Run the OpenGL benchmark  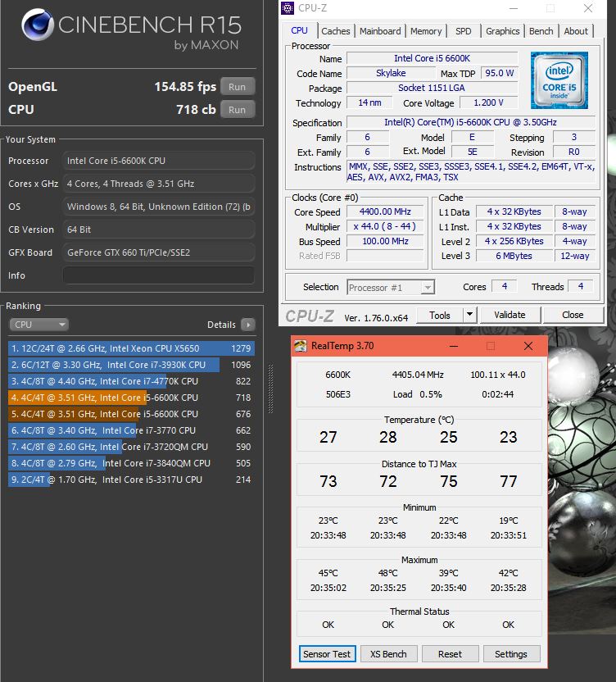[238, 87]
